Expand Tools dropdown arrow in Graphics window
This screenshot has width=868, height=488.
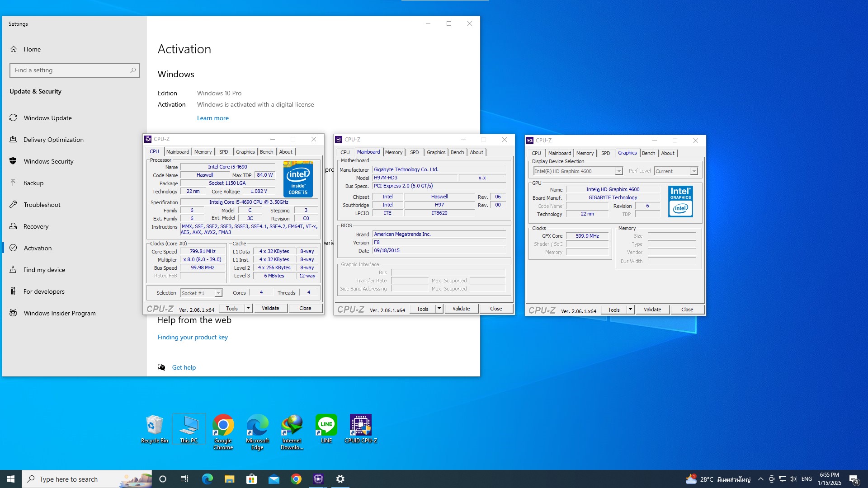(x=630, y=310)
